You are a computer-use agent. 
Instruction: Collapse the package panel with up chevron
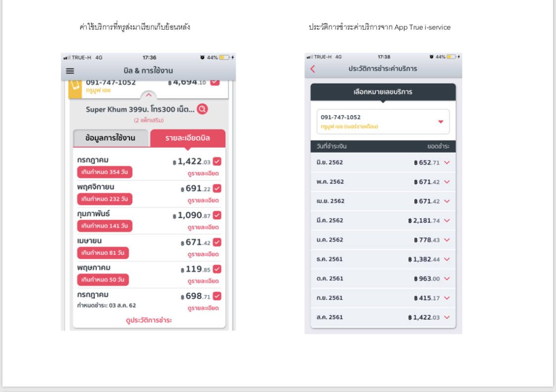pos(148,95)
